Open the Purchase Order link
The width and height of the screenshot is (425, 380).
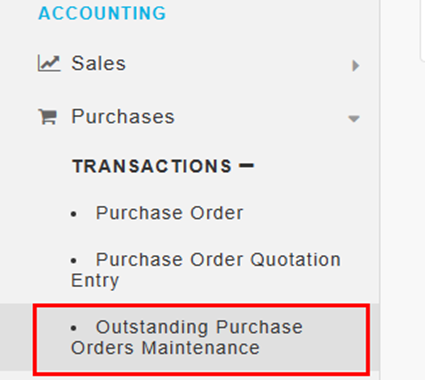pyautogui.click(x=170, y=213)
